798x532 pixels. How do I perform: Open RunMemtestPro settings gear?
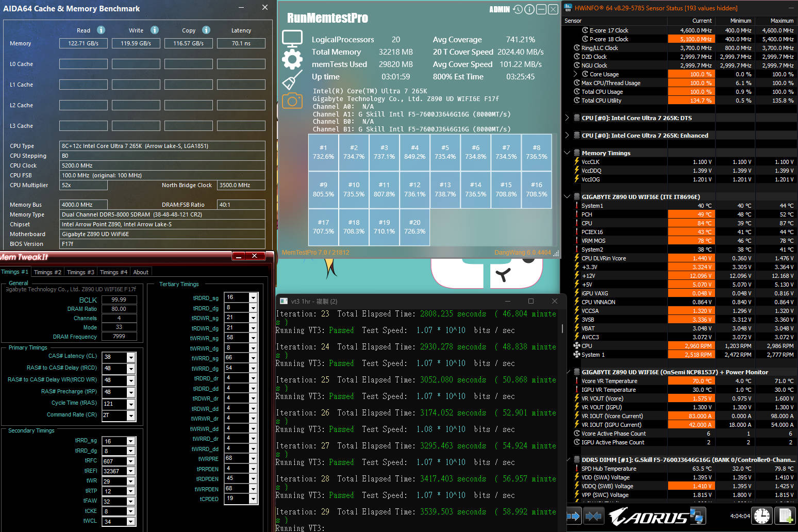click(x=292, y=59)
